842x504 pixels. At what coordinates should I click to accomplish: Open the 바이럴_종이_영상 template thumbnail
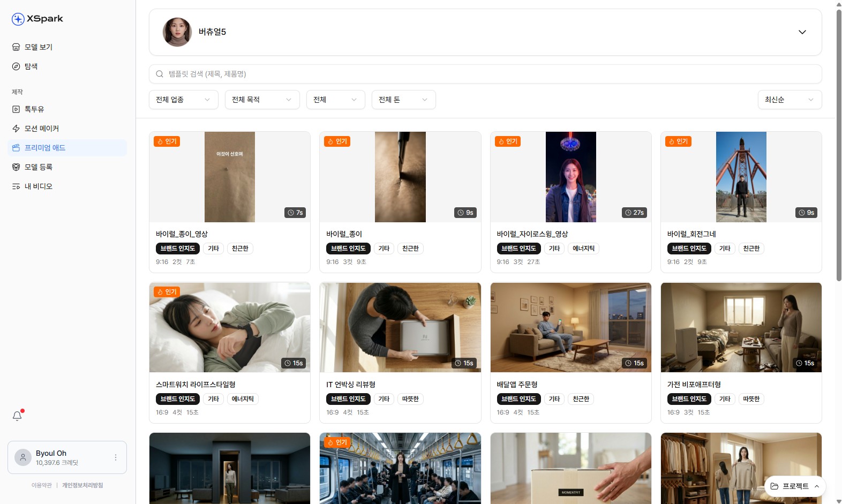(230, 177)
